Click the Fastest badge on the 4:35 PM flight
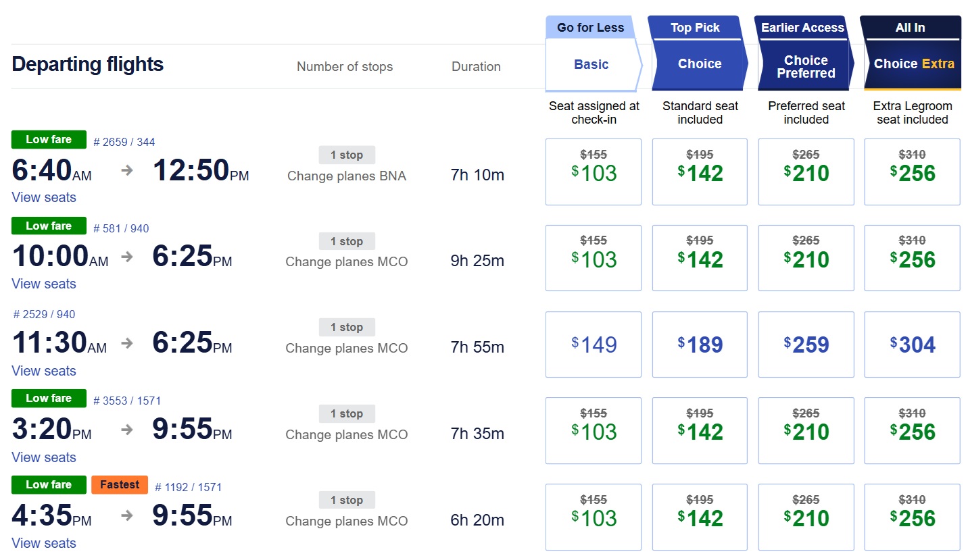Screen dimensions: 968x560 [x=120, y=484]
